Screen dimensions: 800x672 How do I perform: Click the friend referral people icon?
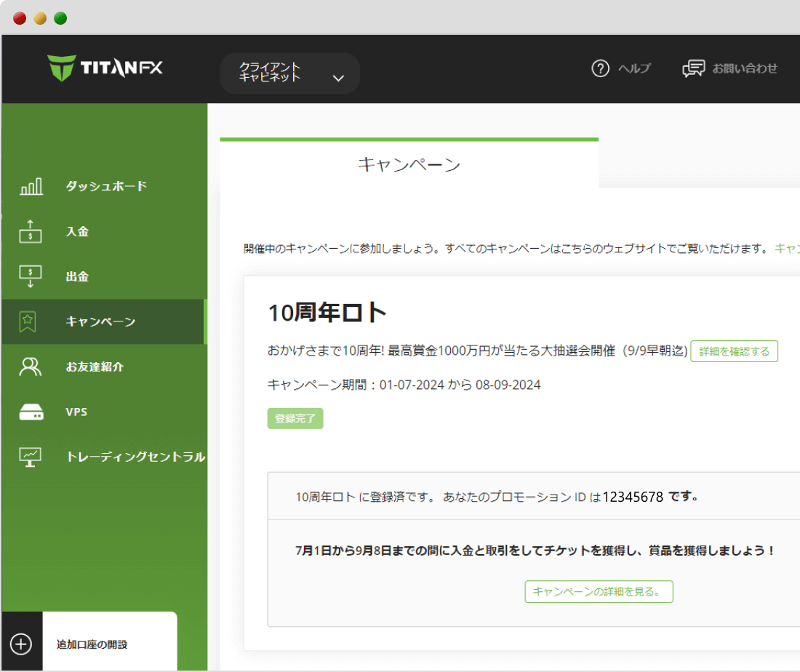click(x=30, y=367)
